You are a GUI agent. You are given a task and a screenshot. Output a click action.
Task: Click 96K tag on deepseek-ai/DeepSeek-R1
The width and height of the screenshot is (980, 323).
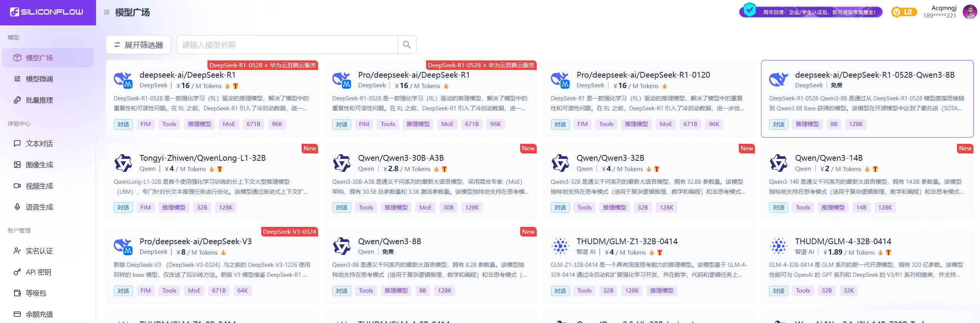(277, 124)
